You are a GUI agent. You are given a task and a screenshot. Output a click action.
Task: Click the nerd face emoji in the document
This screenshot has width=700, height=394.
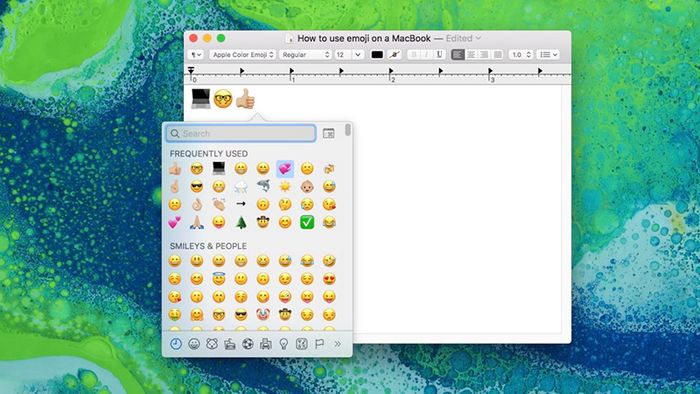pyautogui.click(x=223, y=99)
